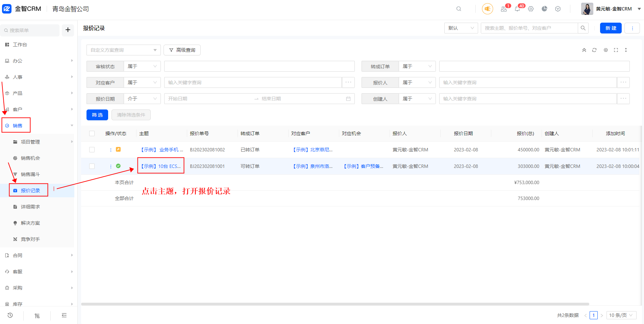This screenshot has width=644, height=324.
Task: Open the 审核状态 operator dropdown 属于
Action: pos(142,66)
